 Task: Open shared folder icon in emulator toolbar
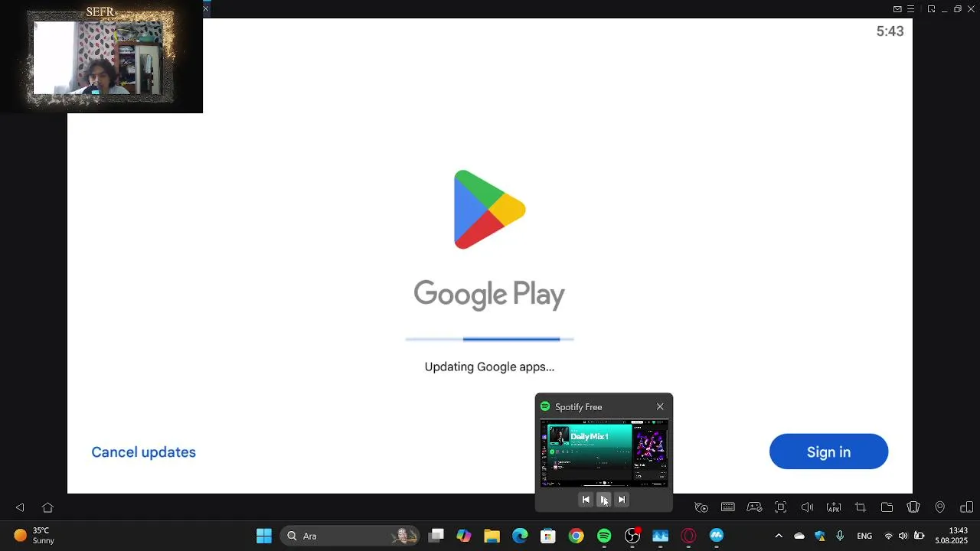[x=887, y=507]
